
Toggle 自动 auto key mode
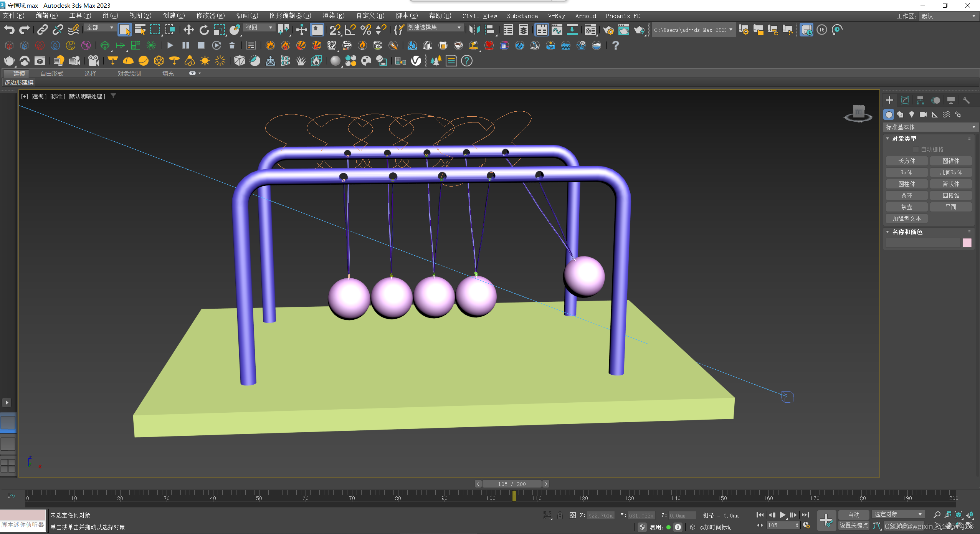pyautogui.click(x=853, y=515)
